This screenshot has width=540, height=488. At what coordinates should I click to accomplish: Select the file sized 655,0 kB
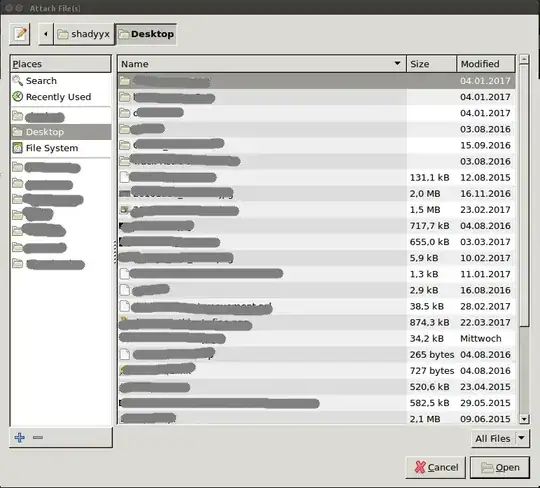316,242
